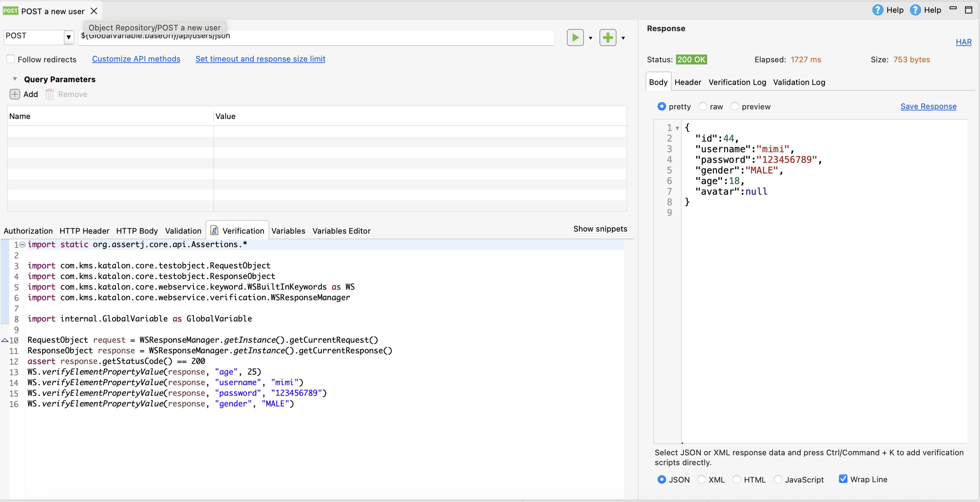980x502 pixels.
Task: Click the first Help question mark icon
Action: [x=878, y=10]
